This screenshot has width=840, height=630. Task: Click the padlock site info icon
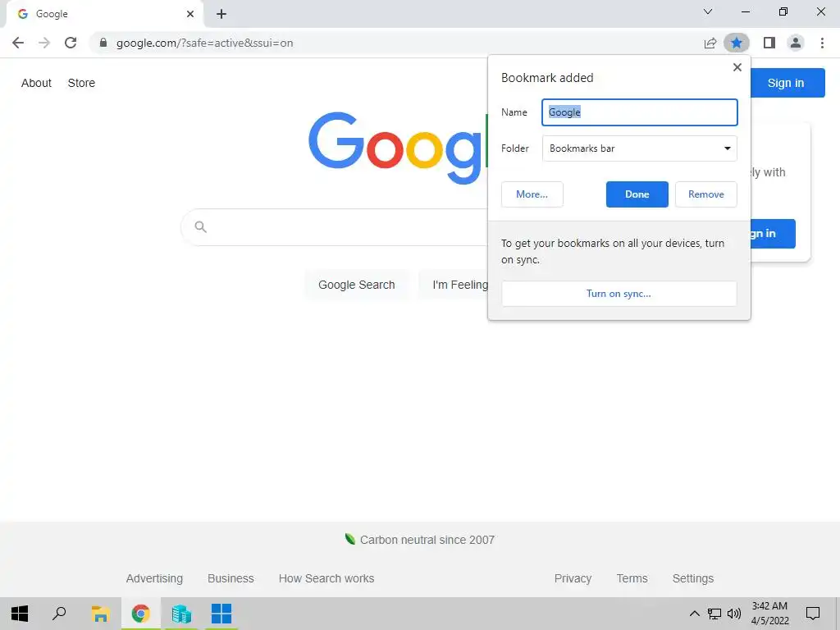tap(103, 43)
